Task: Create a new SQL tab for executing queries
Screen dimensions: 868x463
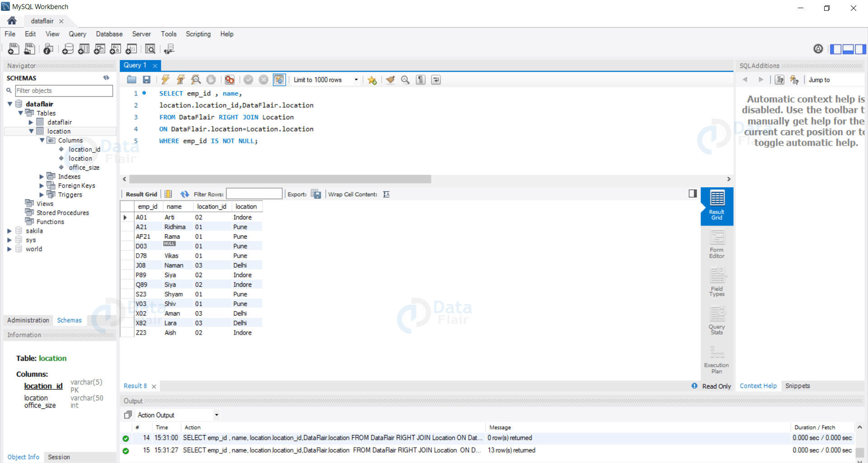Action: [13, 49]
